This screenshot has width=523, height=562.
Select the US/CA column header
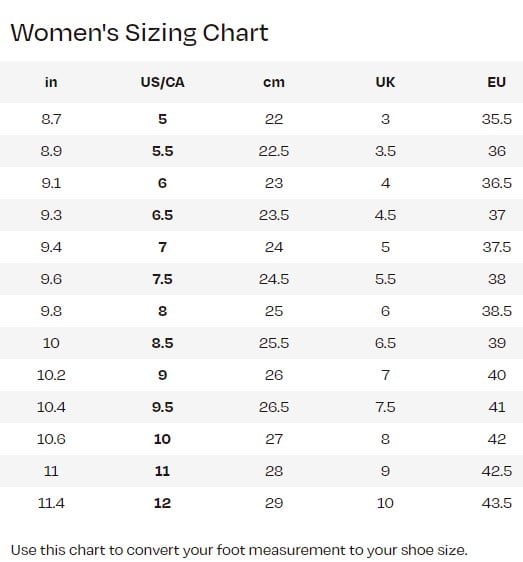pos(162,82)
